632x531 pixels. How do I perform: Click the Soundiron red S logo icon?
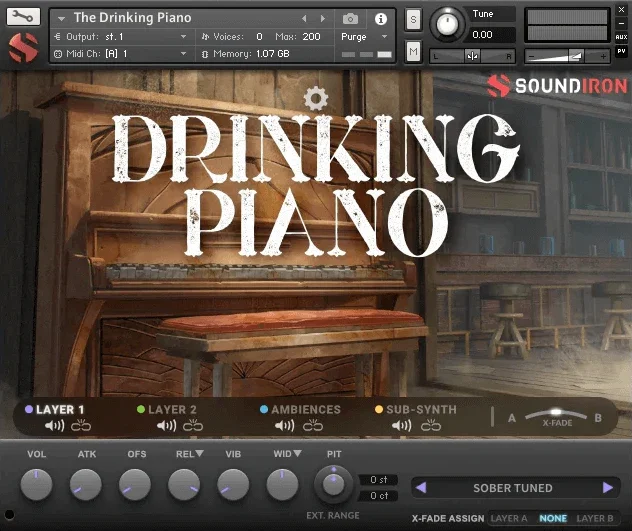point(23,48)
